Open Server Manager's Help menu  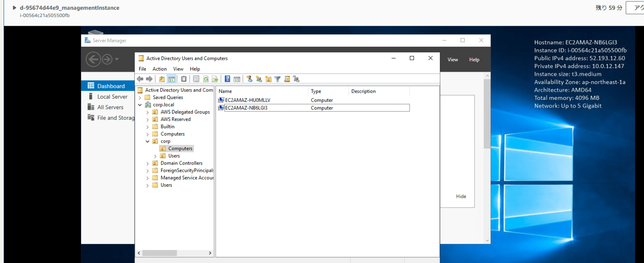coord(474,60)
